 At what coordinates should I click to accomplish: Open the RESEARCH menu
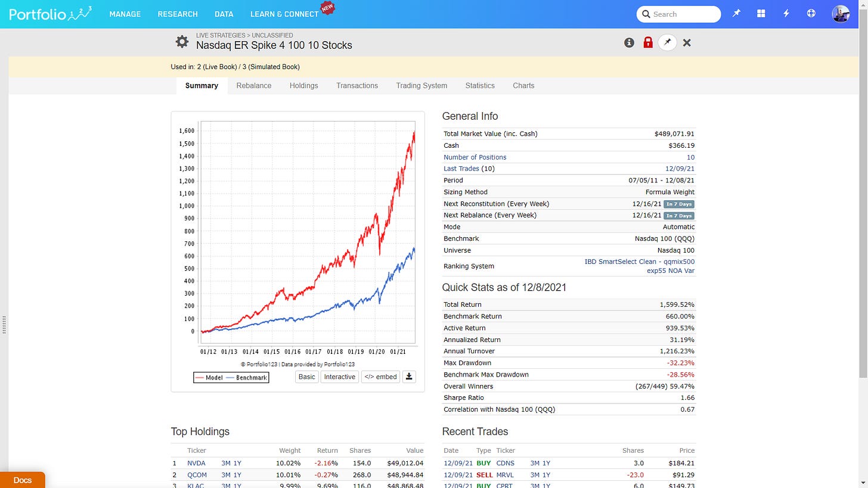pyautogui.click(x=178, y=14)
